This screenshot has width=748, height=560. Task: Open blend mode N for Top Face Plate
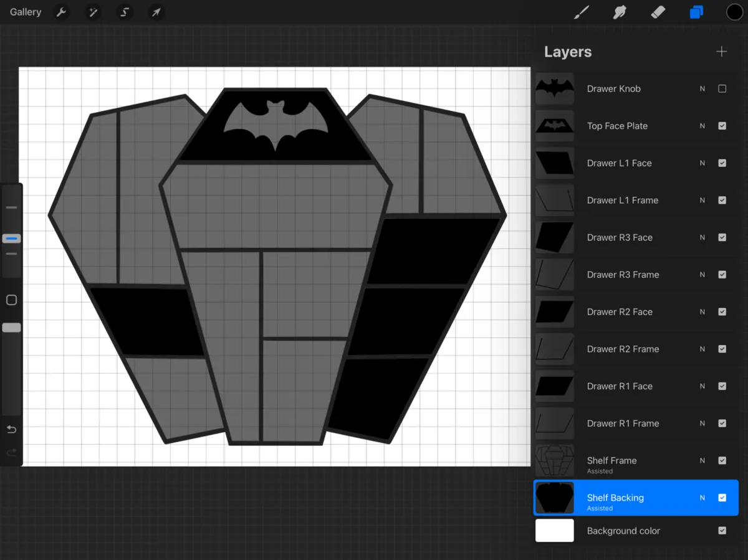[702, 126]
